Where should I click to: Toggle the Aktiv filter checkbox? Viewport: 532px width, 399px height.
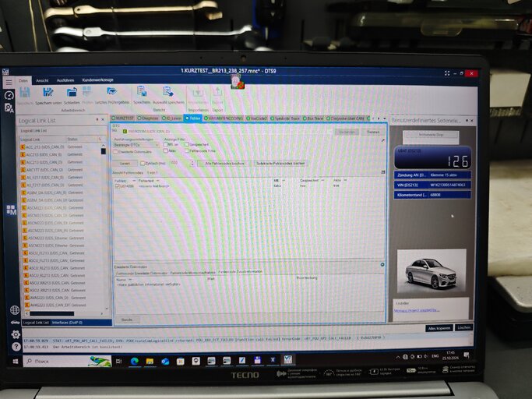(x=166, y=150)
